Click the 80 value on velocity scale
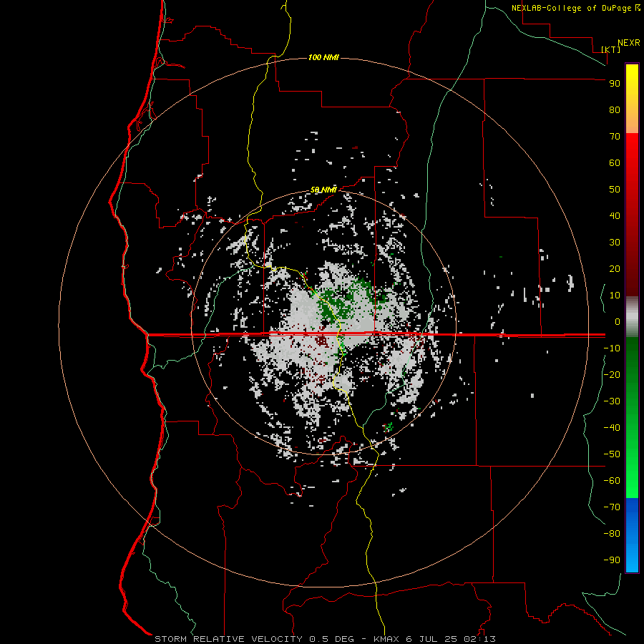The height and width of the screenshot is (644, 644). (615, 110)
